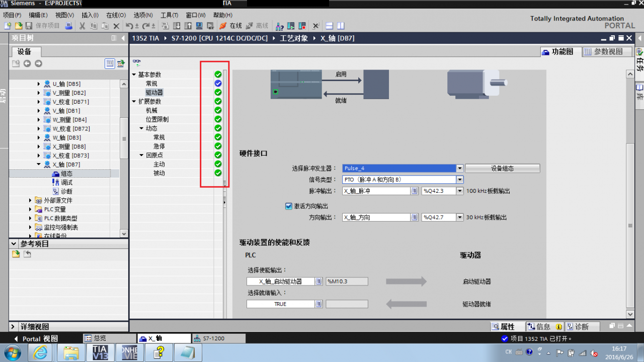Stop the CPU from toolbar

pyautogui.click(x=302, y=26)
